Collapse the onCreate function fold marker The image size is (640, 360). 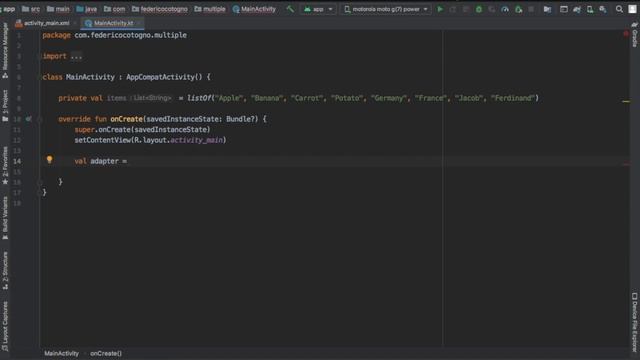[x=40, y=119]
